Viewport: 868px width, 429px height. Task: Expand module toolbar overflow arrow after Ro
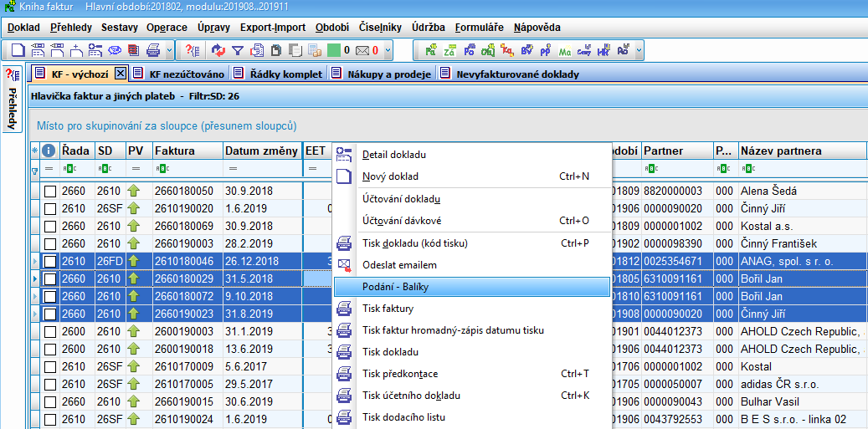click(639, 50)
